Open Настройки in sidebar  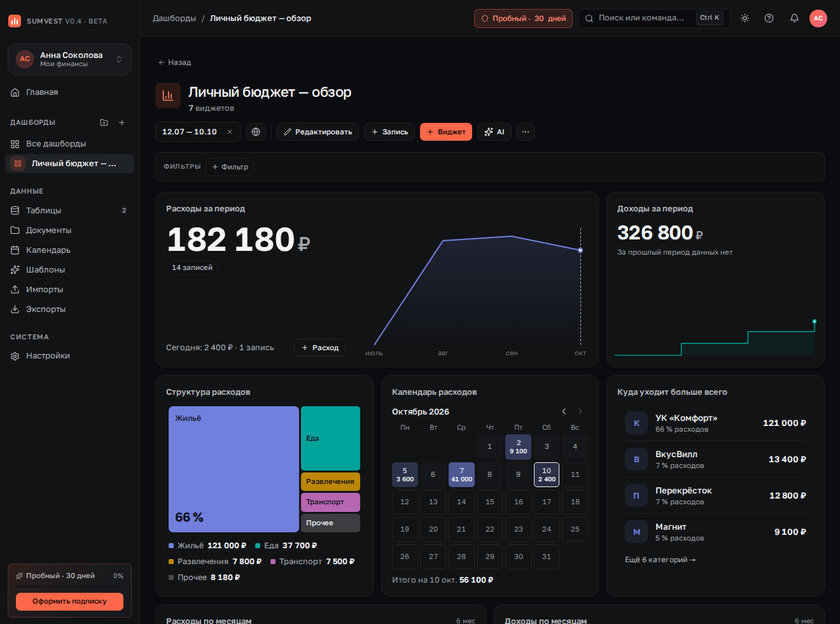tap(69, 355)
